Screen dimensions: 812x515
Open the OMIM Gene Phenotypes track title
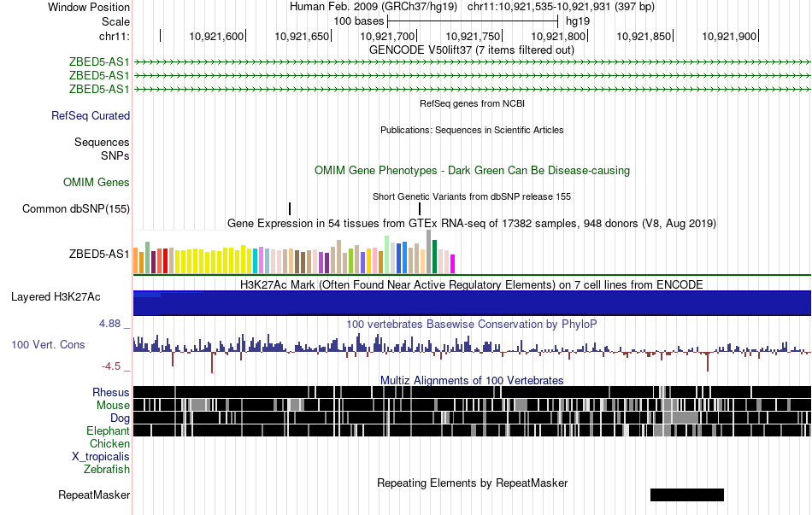[472, 170]
